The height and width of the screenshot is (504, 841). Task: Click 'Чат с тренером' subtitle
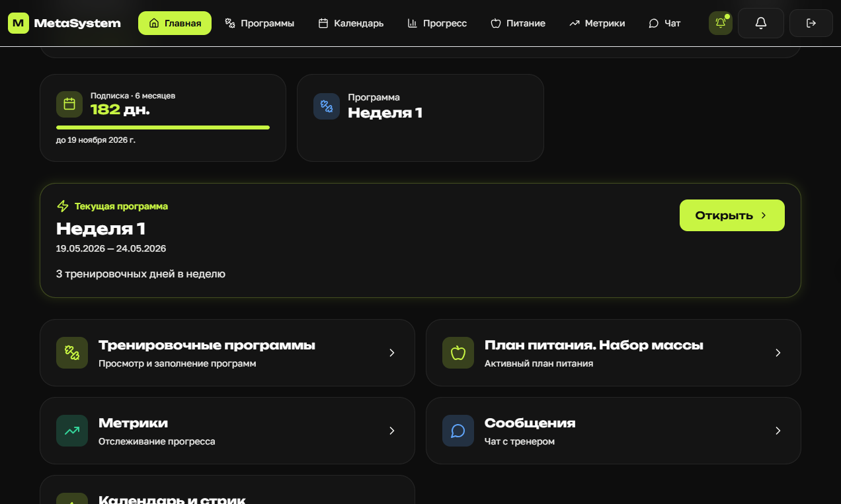click(520, 441)
